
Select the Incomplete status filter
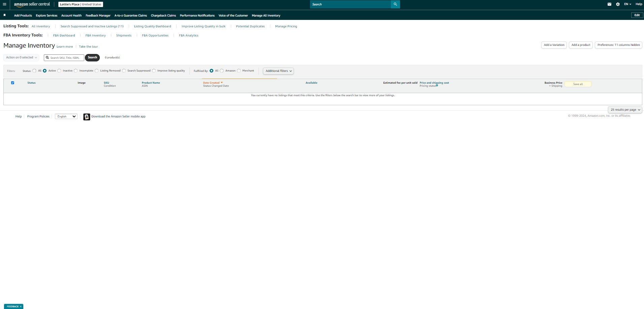coord(76,71)
